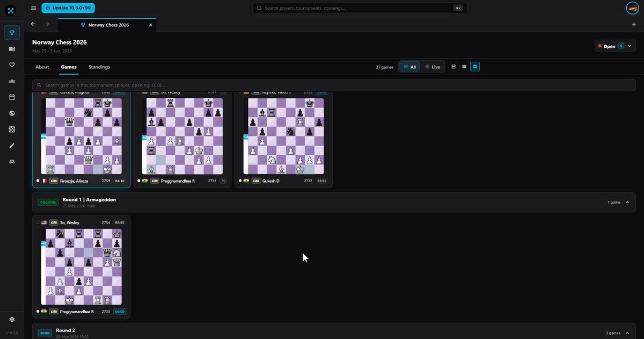Click the Norway Chess 2026 page title
Image resolution: width=644 pixels, height=339 pixels.
pos(59,42)
